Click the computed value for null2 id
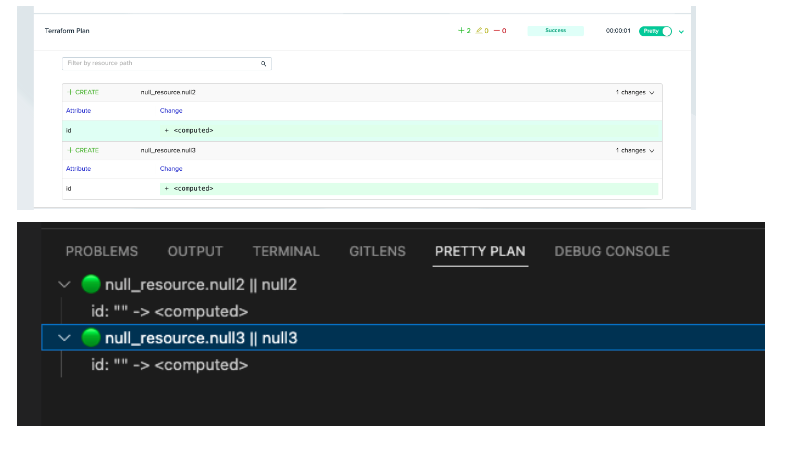The height and width of the screenshot is (451, 798). [193, 130]
